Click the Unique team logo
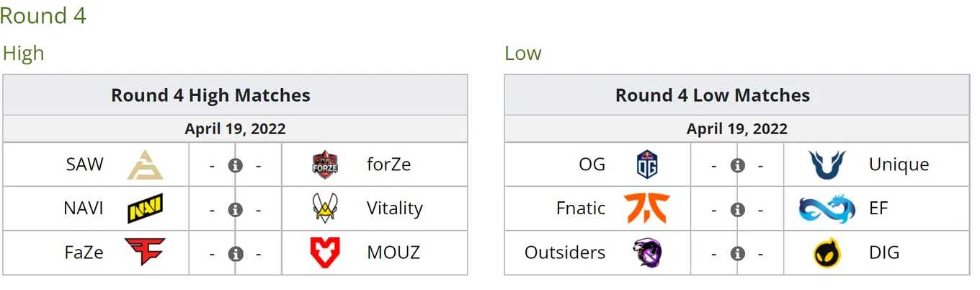980x290 pixels. tap(827, 165)
